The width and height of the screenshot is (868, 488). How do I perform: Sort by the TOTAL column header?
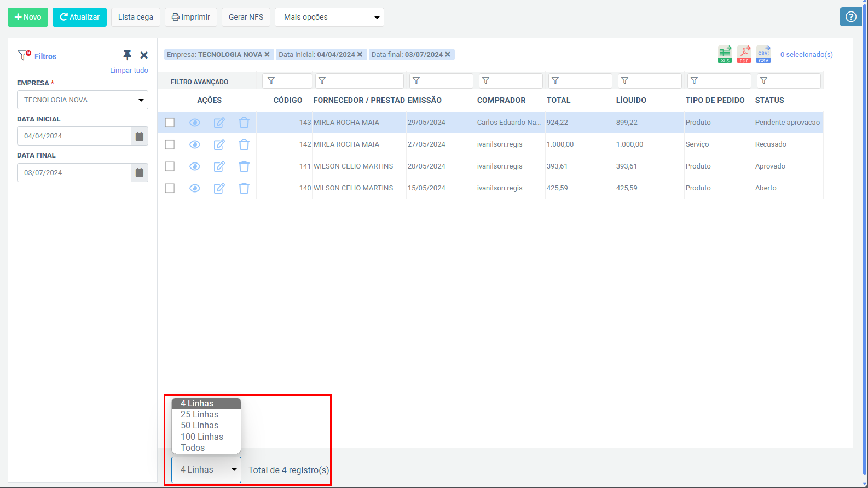pos(558,100)
